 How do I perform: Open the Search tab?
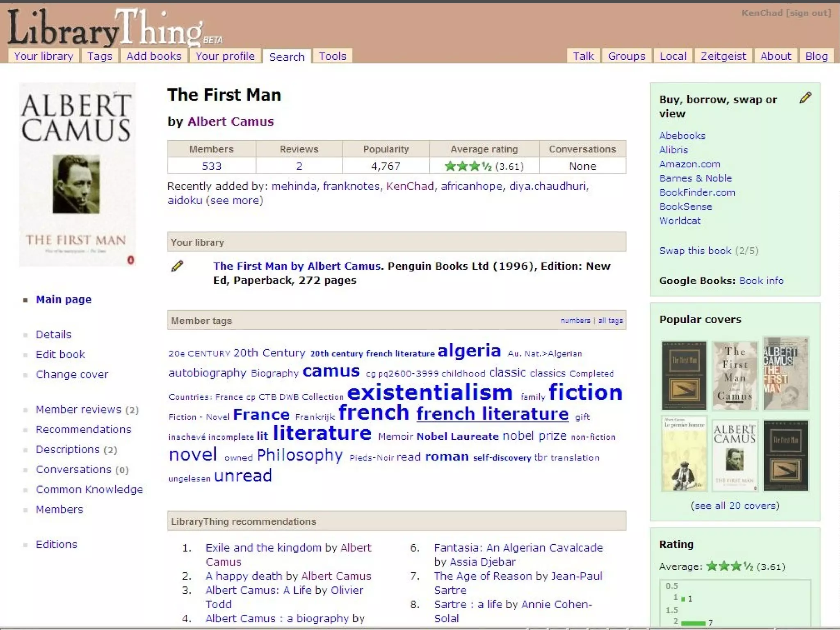[287, 57]
